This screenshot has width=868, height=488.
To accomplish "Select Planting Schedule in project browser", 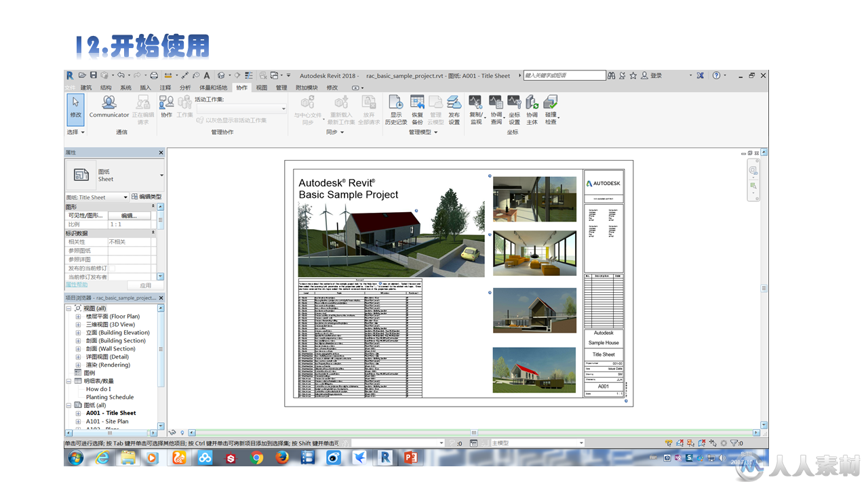I will 110,397.
